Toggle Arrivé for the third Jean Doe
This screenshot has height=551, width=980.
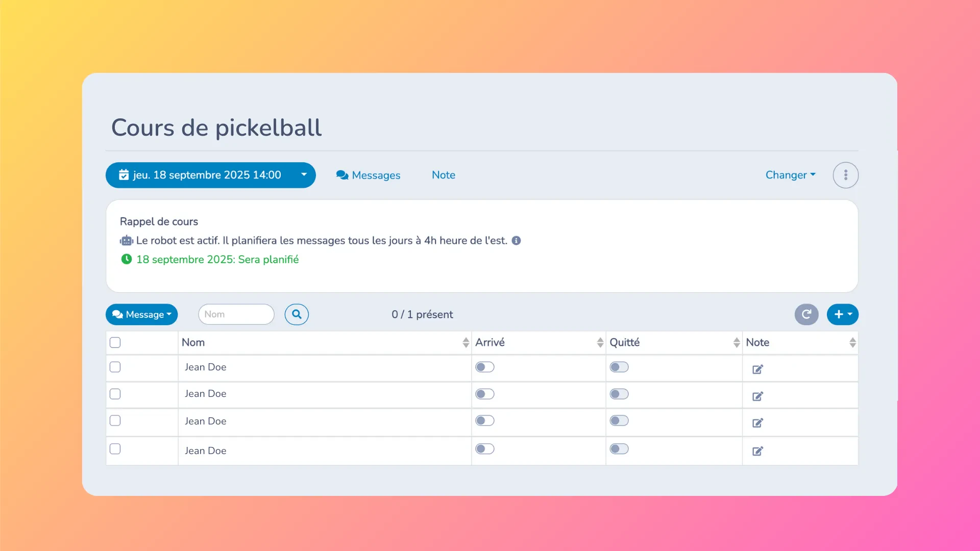(485, 420)
